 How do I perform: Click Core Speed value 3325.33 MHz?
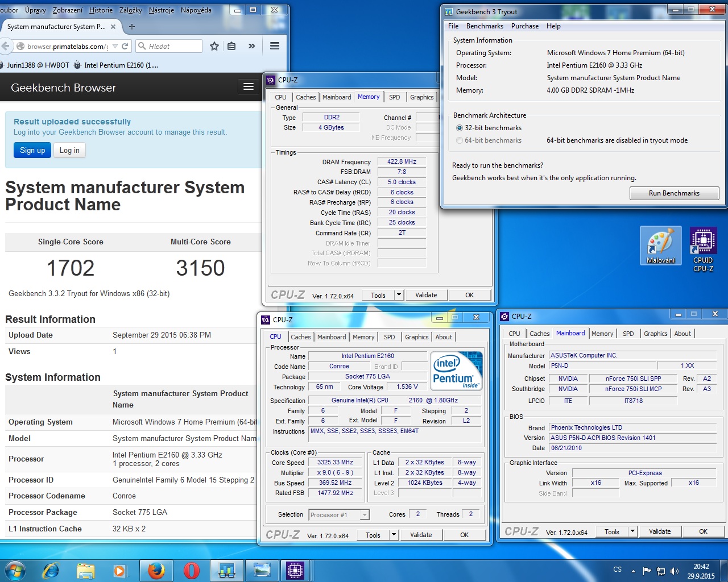335,462
